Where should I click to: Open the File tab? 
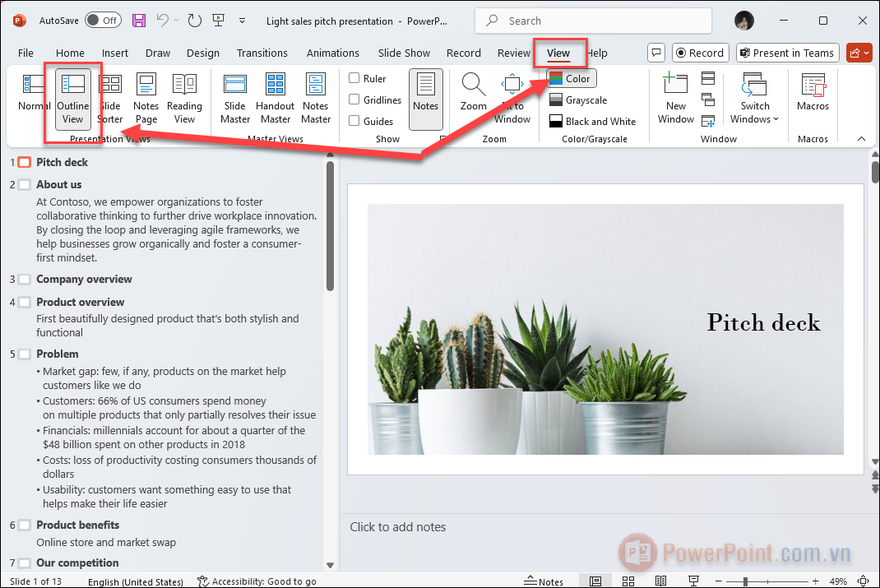pyautogui.click(x=25, y=53)
